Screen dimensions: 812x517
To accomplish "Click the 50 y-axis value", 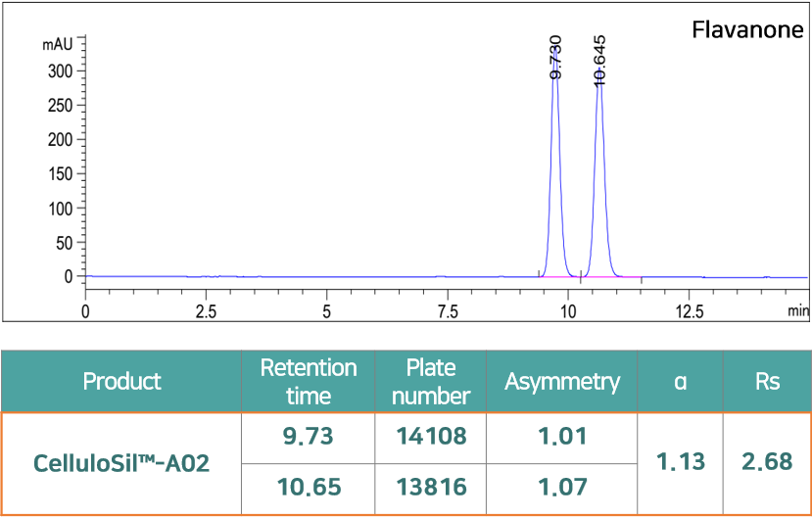I will 65,242.
